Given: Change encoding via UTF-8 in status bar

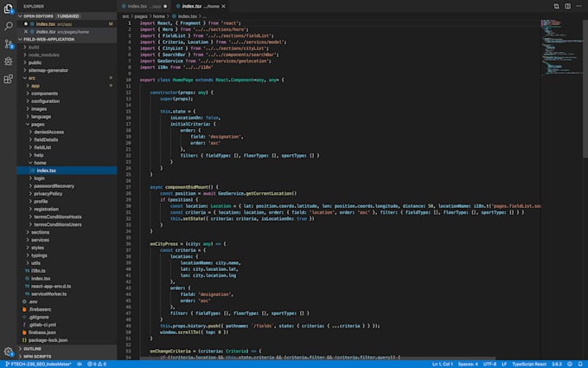Looking at the screenshot, I should pyautogui.click(x=489, y=365).
